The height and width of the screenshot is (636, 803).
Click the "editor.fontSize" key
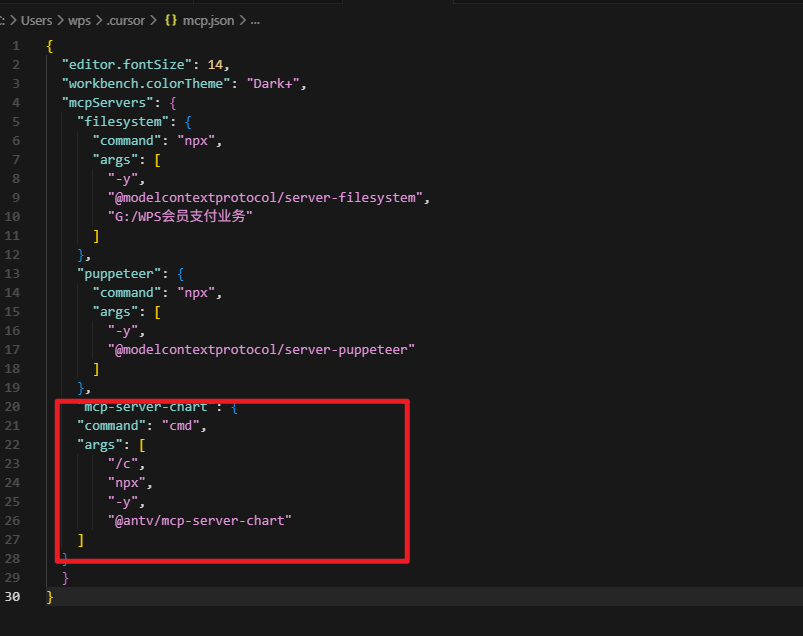pos(126,65)
